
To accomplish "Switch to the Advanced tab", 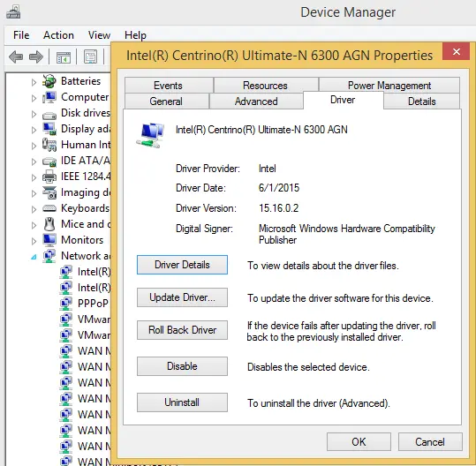I will pos(256,101).
